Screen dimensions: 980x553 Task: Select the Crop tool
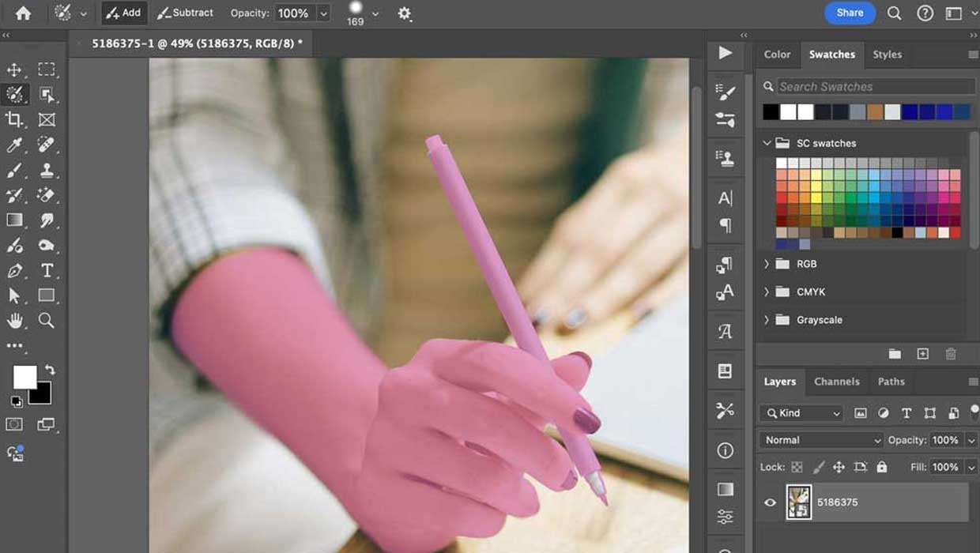coord(14,119)
